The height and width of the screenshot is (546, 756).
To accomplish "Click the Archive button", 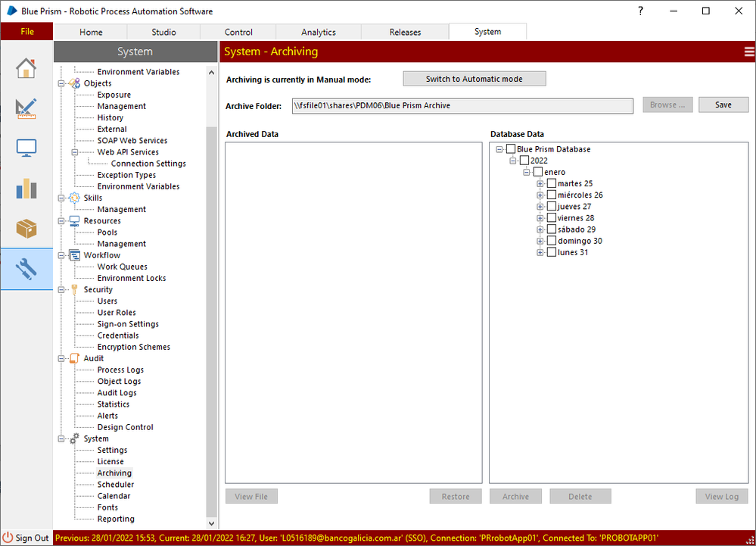I will point(515,496).
